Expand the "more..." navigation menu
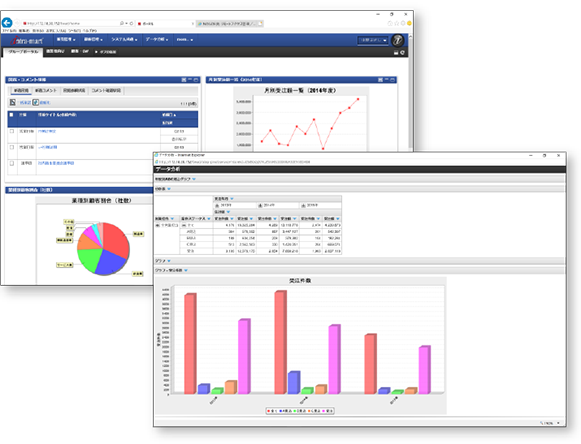Viewport: 581px width, 444px height. tap(185, 39)
